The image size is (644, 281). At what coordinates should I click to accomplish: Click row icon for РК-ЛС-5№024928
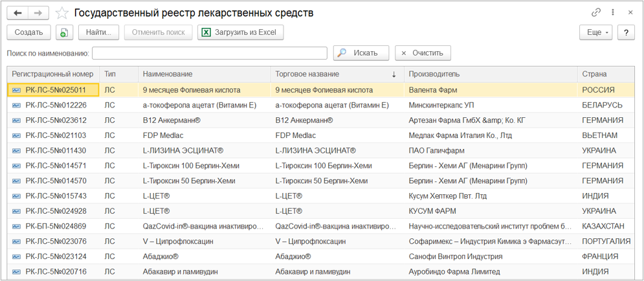tap(16, 211)
